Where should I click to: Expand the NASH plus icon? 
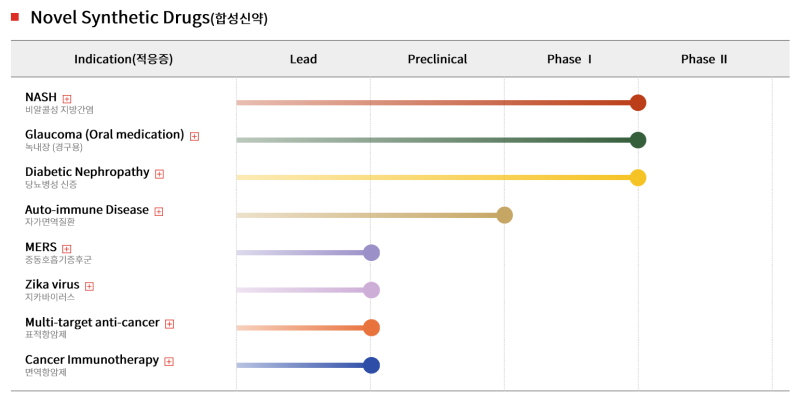click(67, 98)
